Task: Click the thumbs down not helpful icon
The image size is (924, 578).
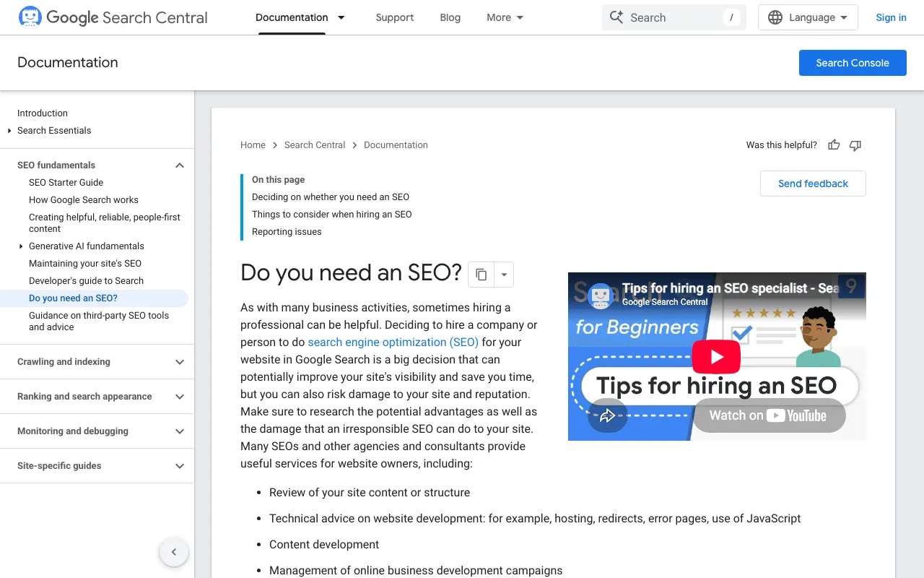Action: pyautogui.click(x=855, y=145)
